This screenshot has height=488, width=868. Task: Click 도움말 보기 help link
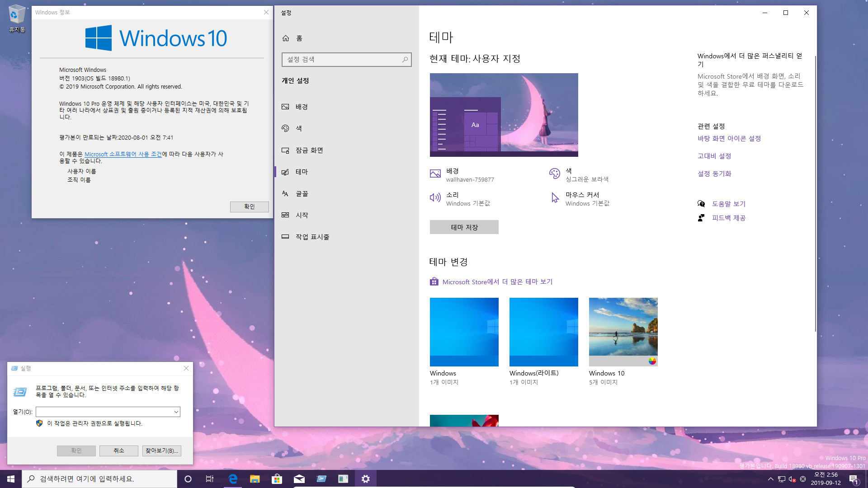pyautogui.click(x=728, y=204)
